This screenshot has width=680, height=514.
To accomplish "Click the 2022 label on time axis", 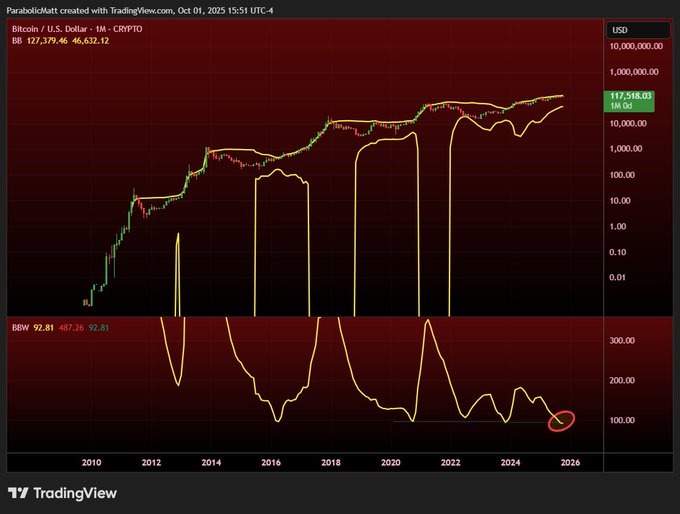I will tap(451, 463).
